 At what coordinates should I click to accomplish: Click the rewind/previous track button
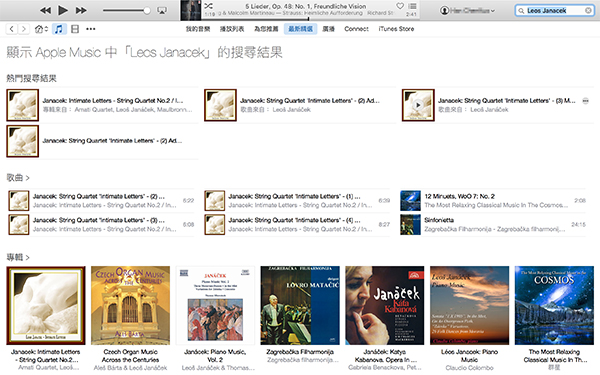click(x=46, y=10)
